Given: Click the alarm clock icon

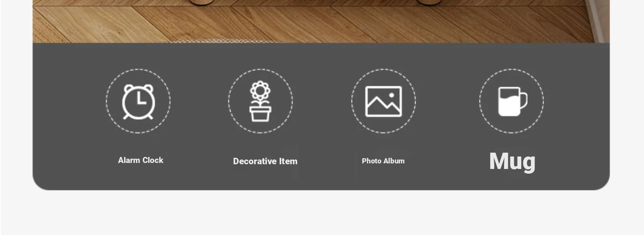Looking at the screenshot, I should click(x=138, y=101).
